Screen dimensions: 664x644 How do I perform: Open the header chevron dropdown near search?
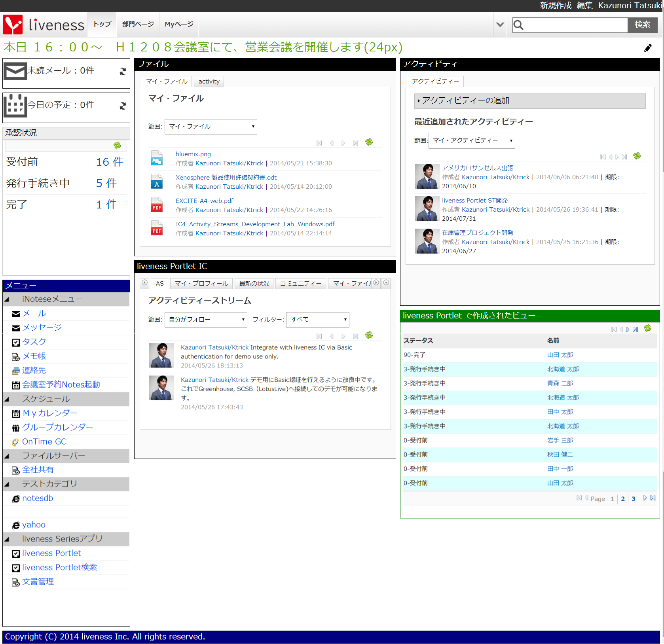500,25
